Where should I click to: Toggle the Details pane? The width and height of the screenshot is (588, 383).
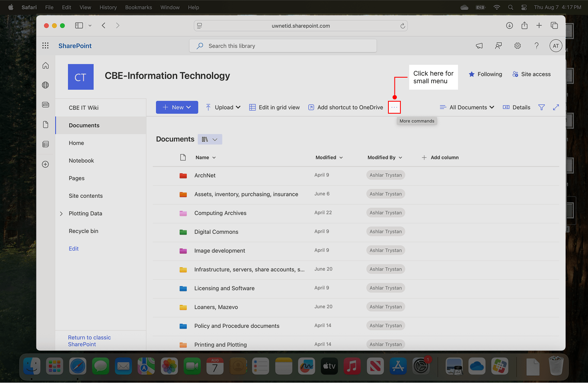516,107
